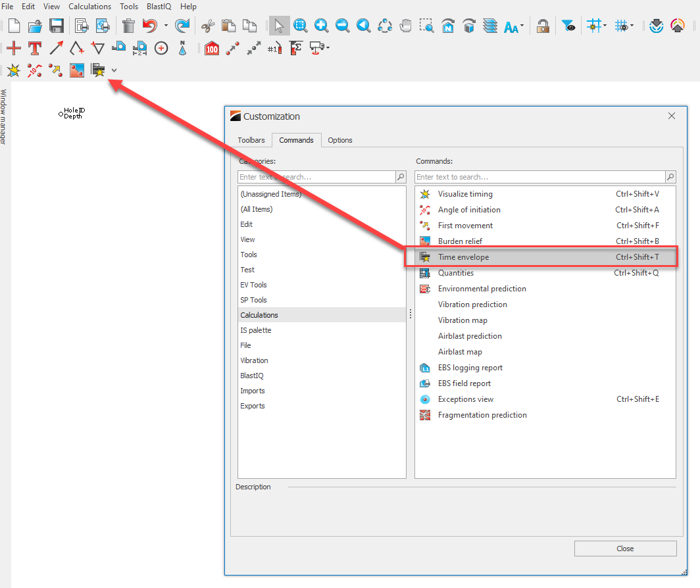Close the Customization dialog with X
Screen dimensions: 700x588
pyautogui.click(x=672, y=116)
